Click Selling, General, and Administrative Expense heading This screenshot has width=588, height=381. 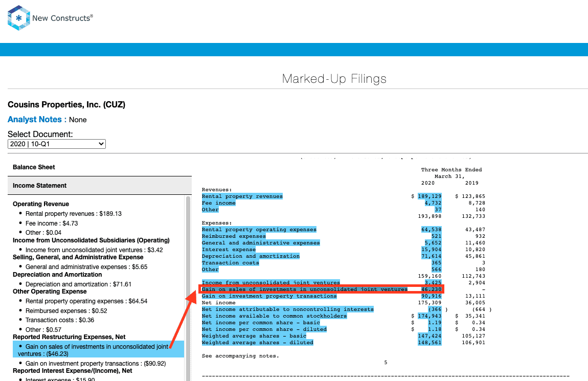78,257
